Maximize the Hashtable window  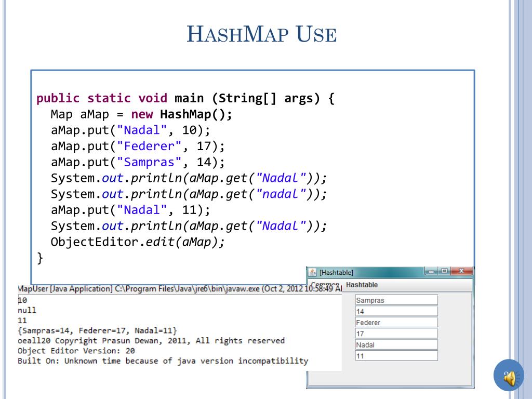coord(444,271)
